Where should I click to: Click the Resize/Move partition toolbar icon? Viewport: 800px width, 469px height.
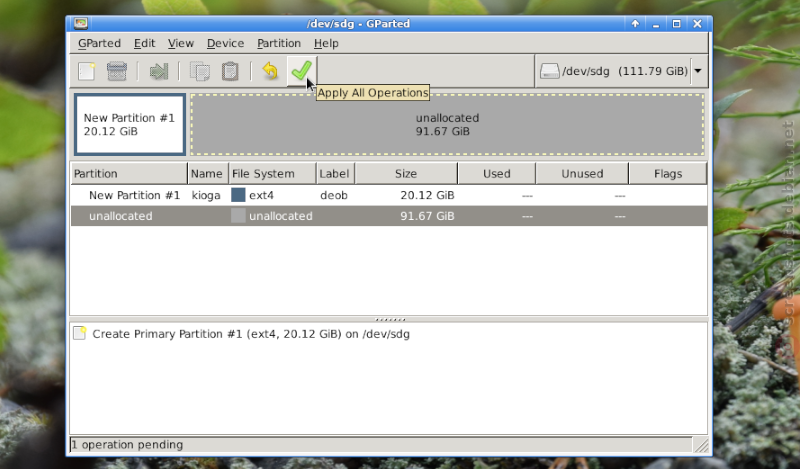159,71
